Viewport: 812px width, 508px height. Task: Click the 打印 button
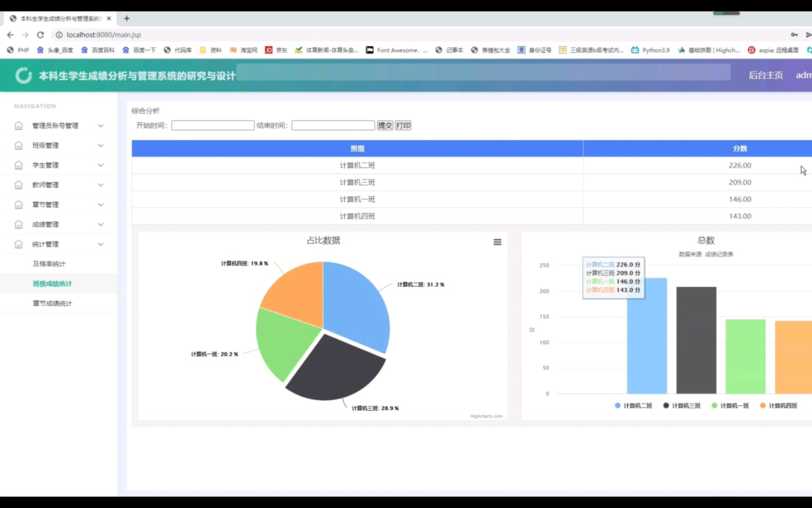point(403,126)
